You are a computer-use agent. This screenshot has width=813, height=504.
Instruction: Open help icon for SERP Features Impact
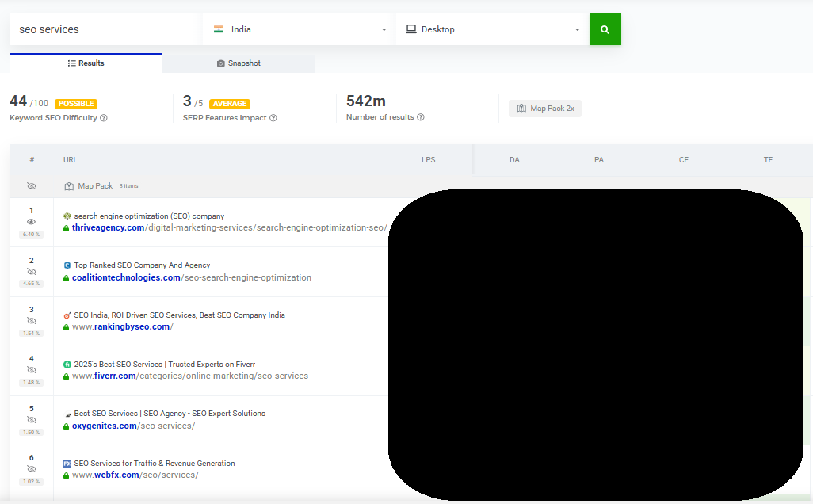tap(273, 118)
